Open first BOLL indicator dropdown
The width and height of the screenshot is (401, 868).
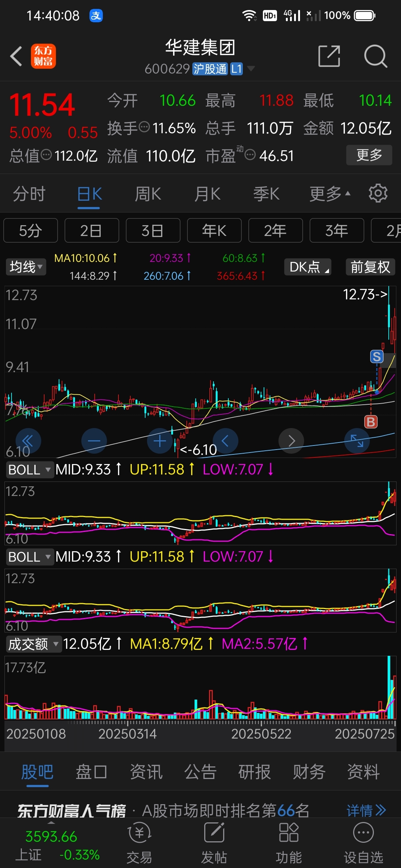click(29, 470)
